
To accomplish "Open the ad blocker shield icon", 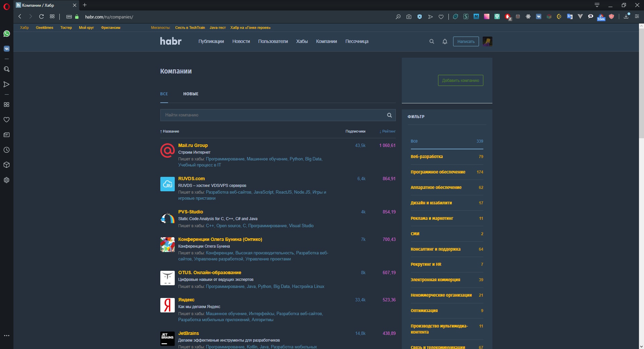I will coord(420,16).
